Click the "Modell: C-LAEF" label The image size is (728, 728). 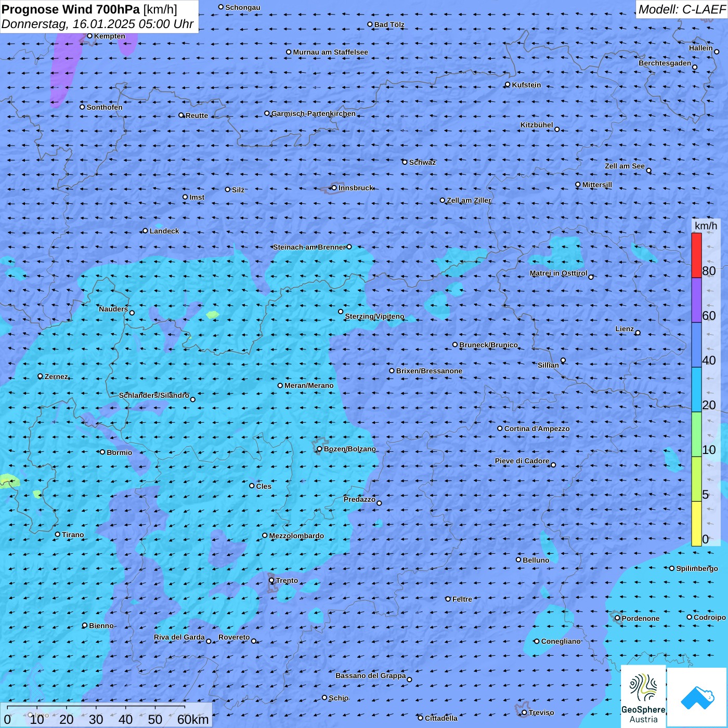click(x=681, y=9)
